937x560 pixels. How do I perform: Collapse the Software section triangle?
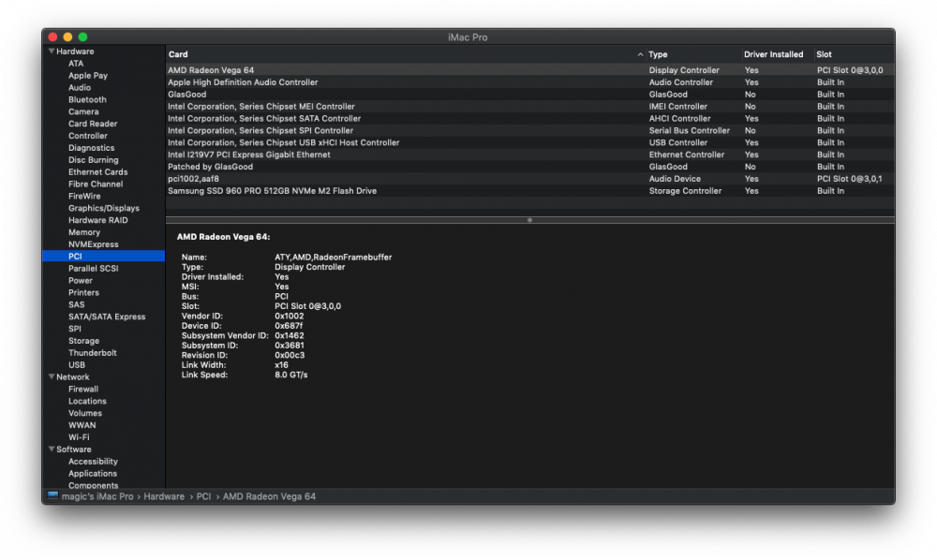pos(52,449)
